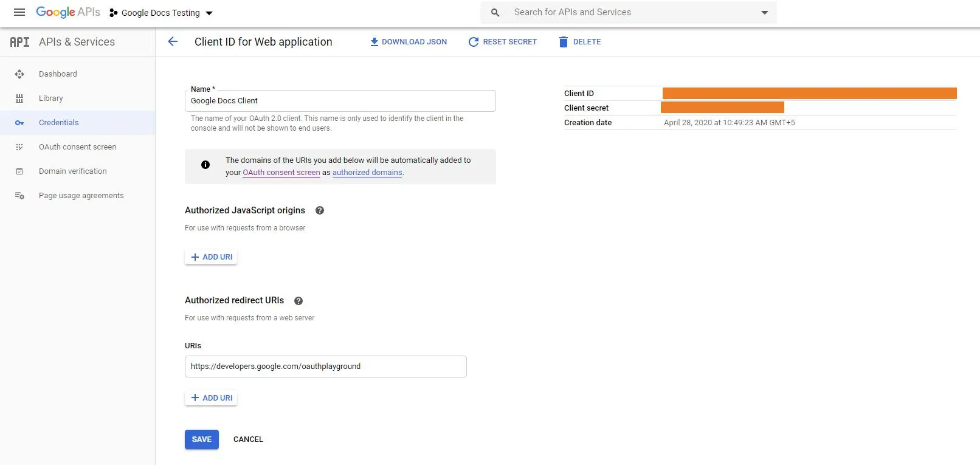Open Domain verification in the sidebar
The width and height of the screenshot is (980, 465).
pyautogui.click(x=77, y=171)
